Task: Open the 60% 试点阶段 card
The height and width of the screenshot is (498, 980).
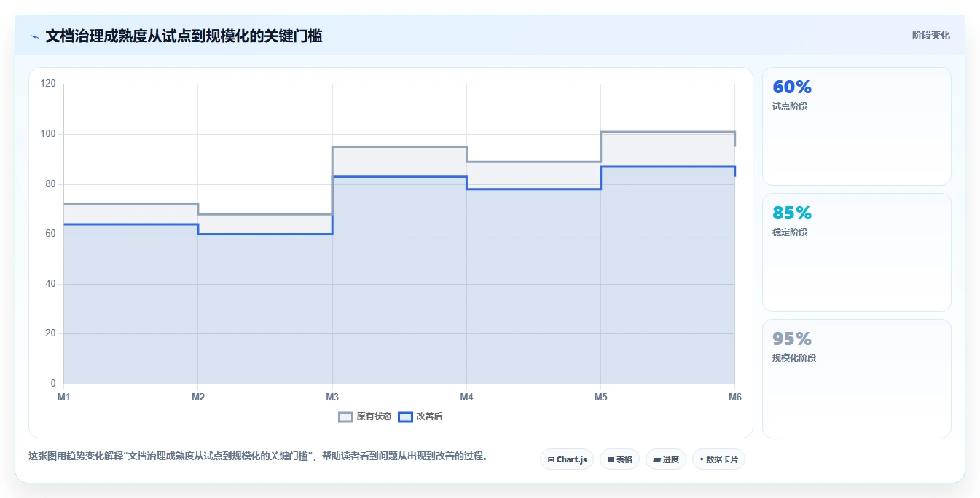Action: tap(857, 127)
